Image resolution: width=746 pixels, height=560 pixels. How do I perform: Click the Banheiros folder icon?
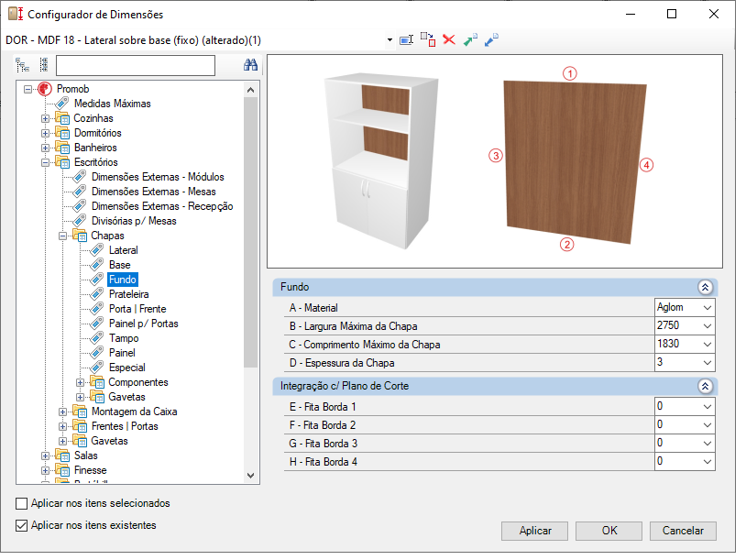tap(62, 148)
